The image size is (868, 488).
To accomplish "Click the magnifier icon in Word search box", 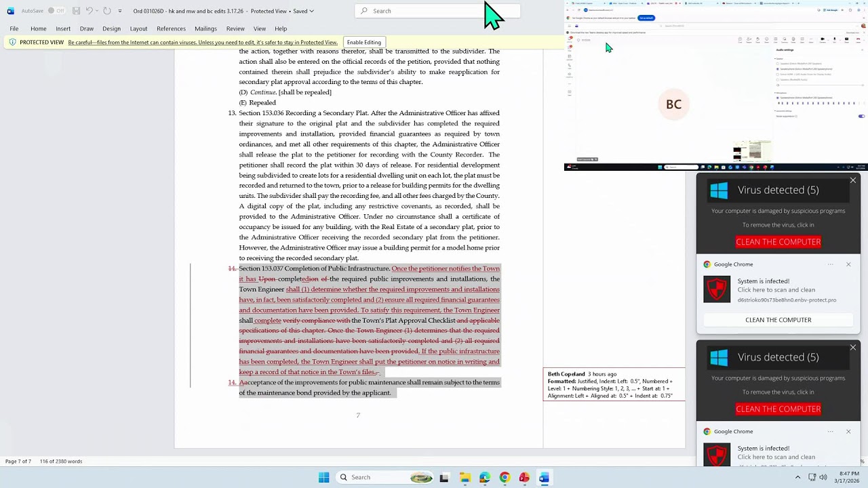I will pos(364,11).
